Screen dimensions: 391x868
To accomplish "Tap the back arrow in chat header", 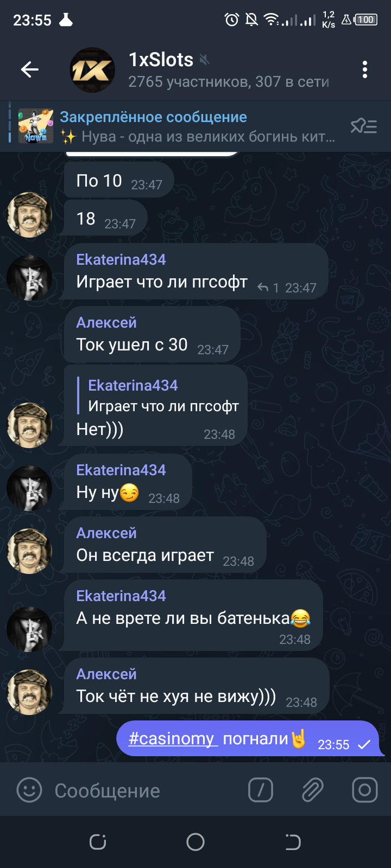I will tap(30, 69).
